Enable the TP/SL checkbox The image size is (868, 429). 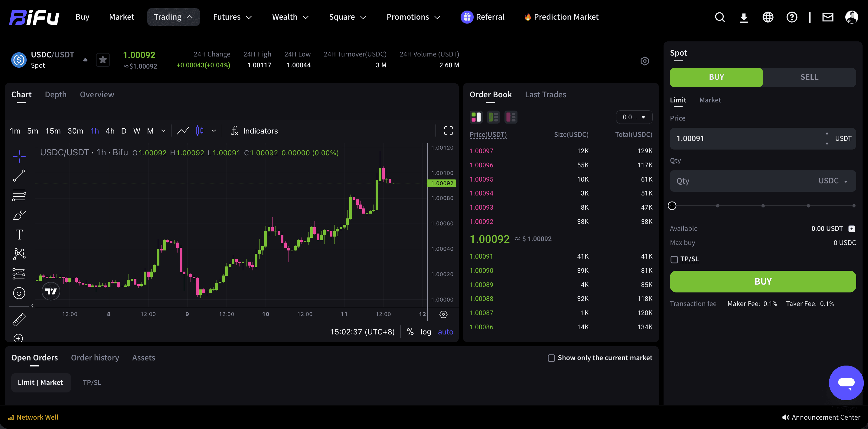pyautogui.click(x=674, y=260)
